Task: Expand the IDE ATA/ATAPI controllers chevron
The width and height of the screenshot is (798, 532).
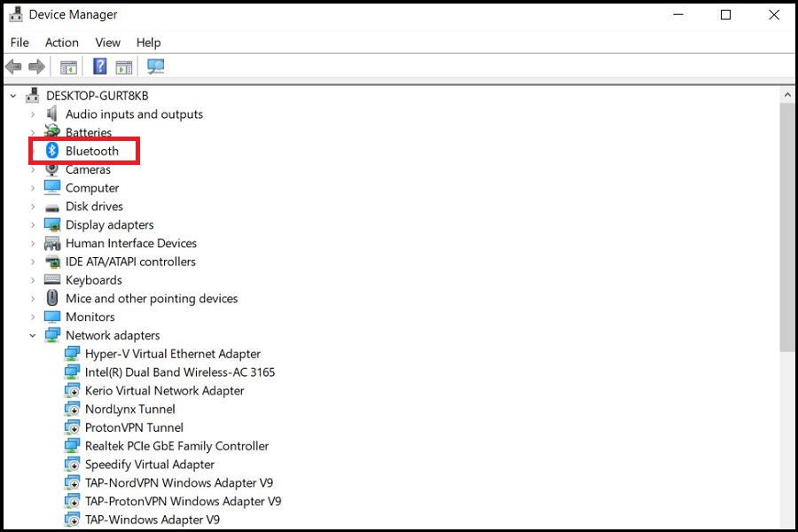Action: (x=33, y=262)
